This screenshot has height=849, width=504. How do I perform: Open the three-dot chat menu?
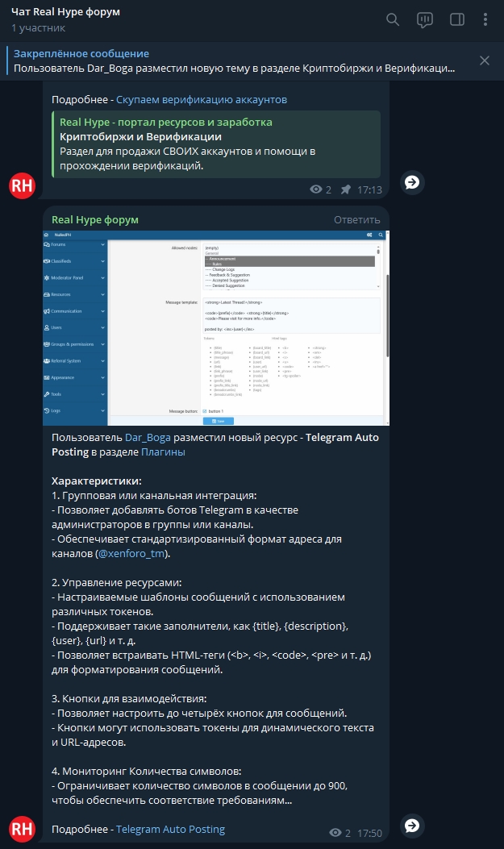pyautogui.click(x=485, y=19)
